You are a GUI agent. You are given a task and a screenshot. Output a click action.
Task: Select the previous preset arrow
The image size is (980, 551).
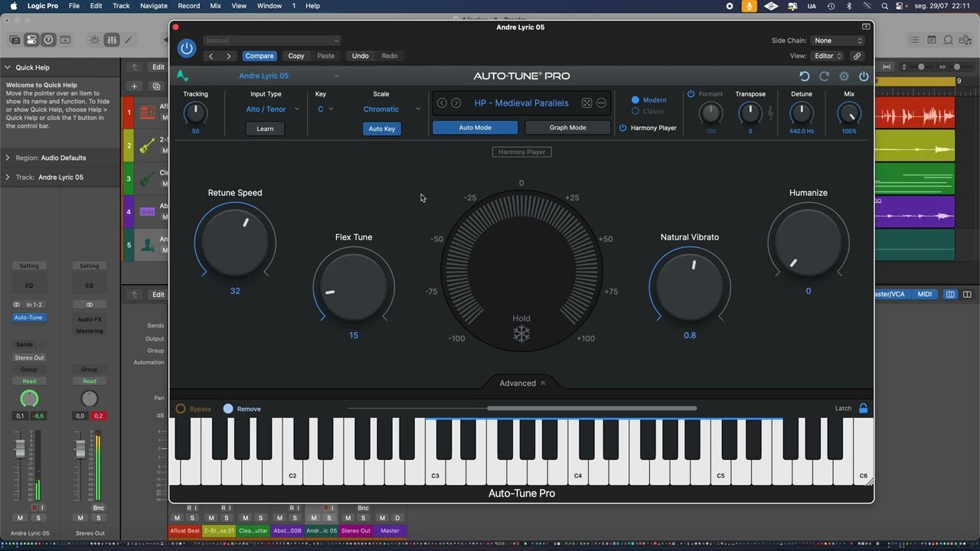tap(442, 103)
